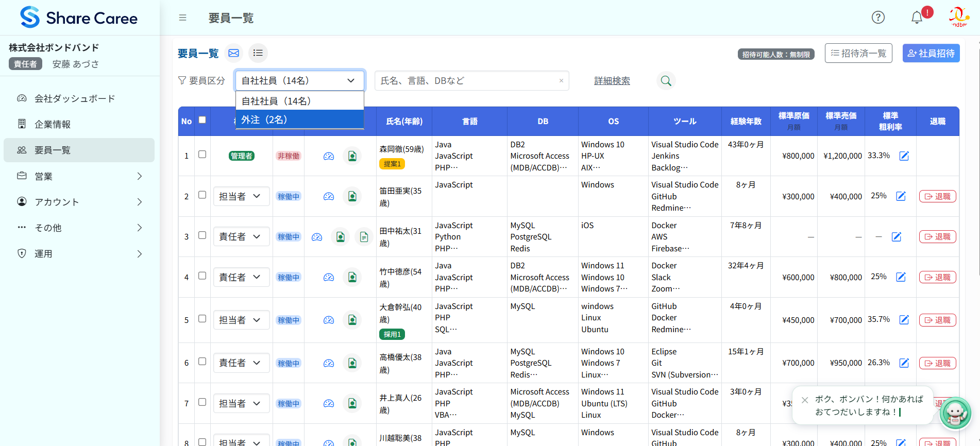980x446 pixels.
Task: Open the profile document icon for 大倉幹弘
Action: coord(352,320)
